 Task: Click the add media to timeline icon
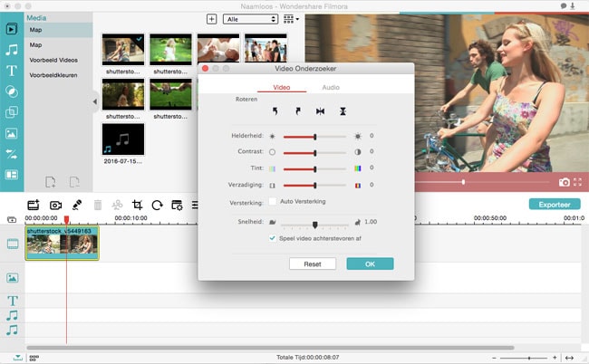tap(34, 205)
